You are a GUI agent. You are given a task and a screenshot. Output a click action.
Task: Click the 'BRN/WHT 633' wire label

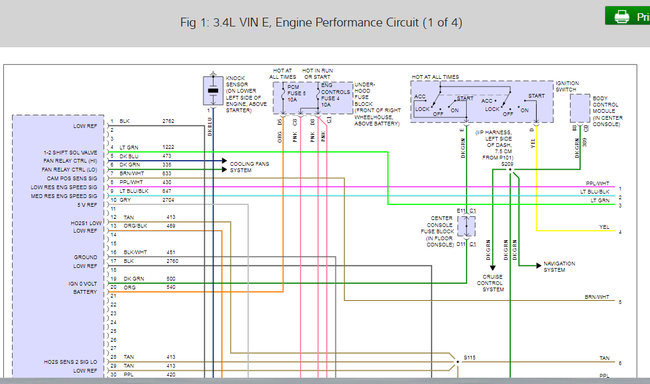tap(146, 173)
